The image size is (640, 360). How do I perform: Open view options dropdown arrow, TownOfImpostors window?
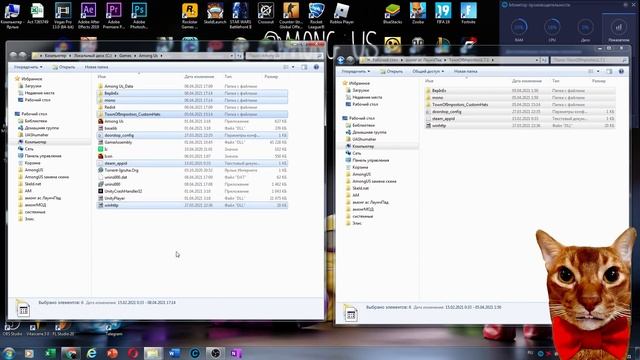(598, 71)
